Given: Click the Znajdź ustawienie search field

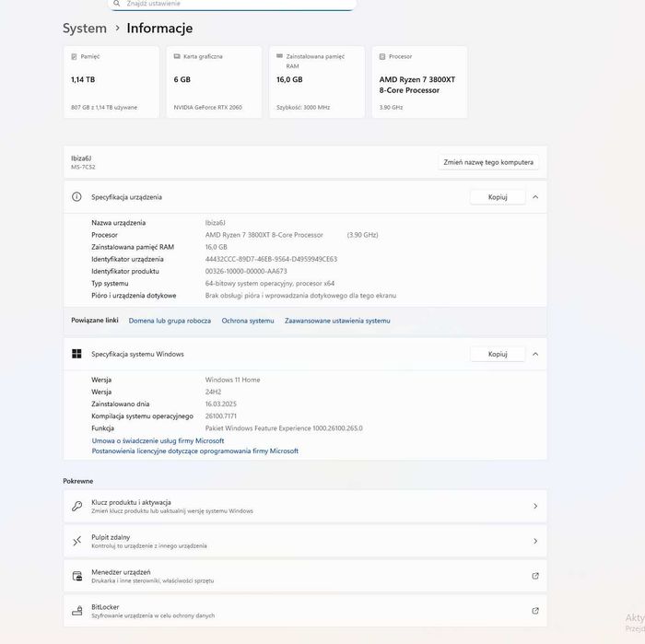Looking at the screenshot, I should [x=230, y=4].
